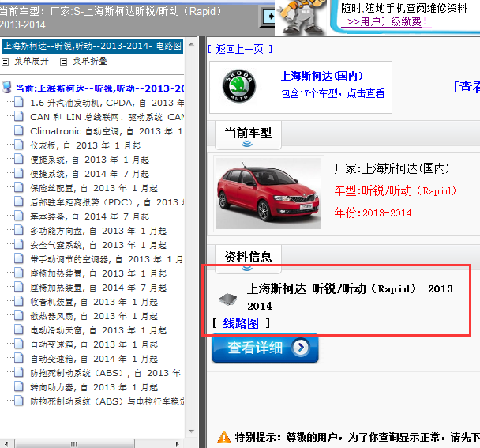Open 仪表板, 自 2013 年 1 月起
This screenshot has height=448, width=480.
pyautogui.click(x=85, y=145)
